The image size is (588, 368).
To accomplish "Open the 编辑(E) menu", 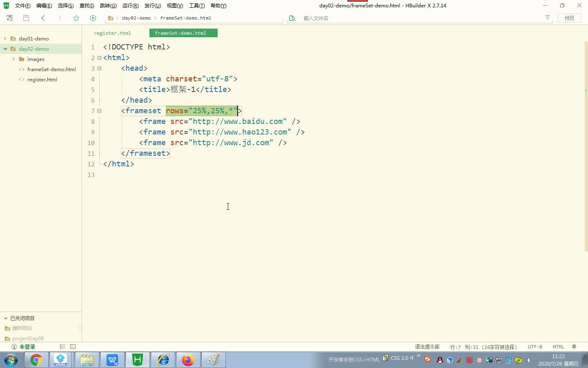I will pyautogui.click(x=44, y=6).
